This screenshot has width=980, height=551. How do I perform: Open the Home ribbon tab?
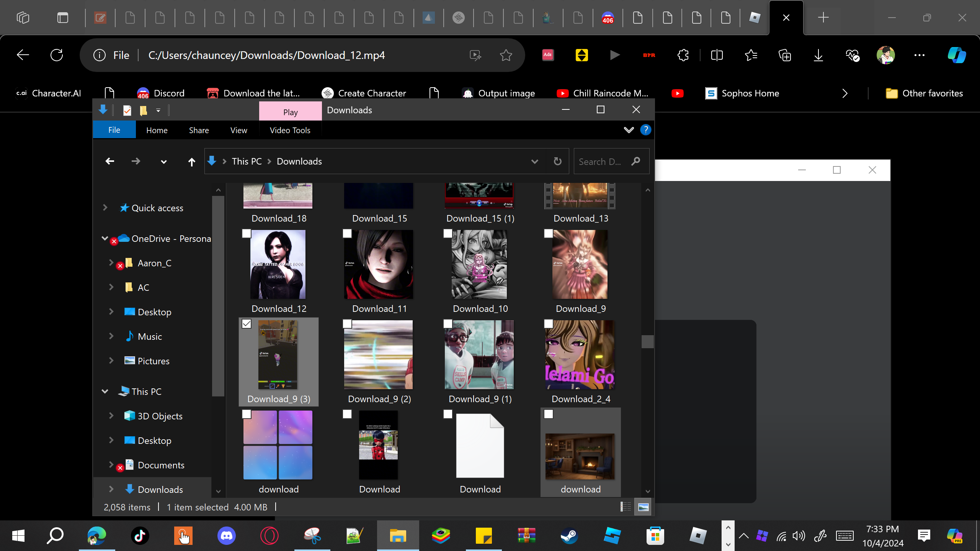pyautogui.click(x=157, y=130)
